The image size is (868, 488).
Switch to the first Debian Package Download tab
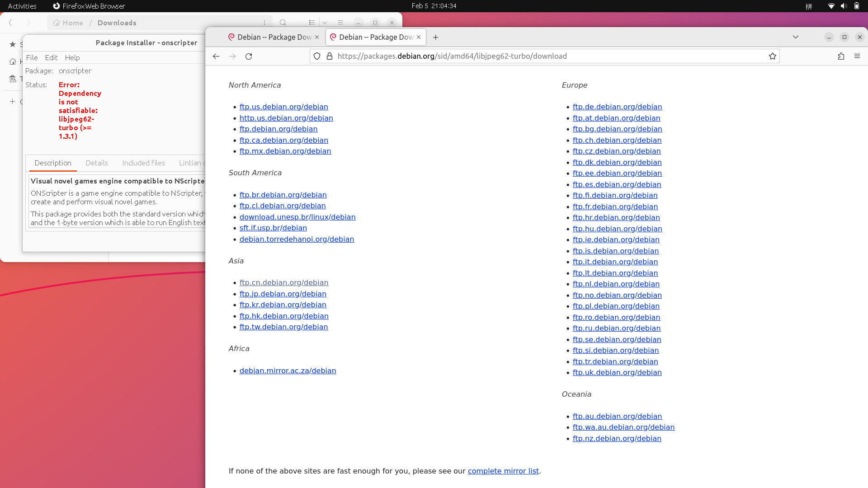tap(274, 37)
